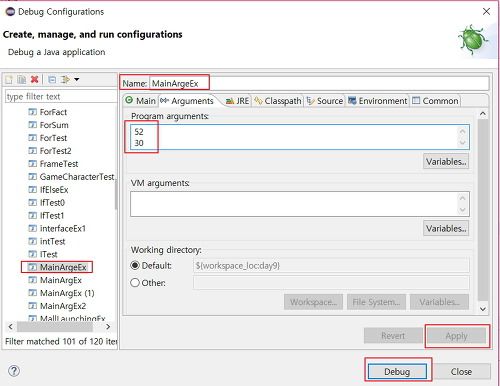This screenshot has width=500, height=386.
Task: Click the Other working directory path field
Action: pyautogui.click(x=331, y=283)
